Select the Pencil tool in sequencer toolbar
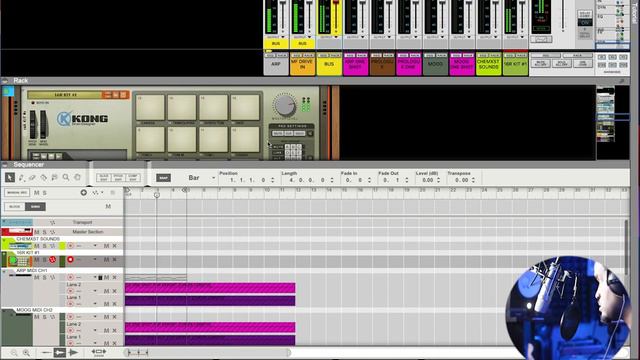 [x=21, y=178]
